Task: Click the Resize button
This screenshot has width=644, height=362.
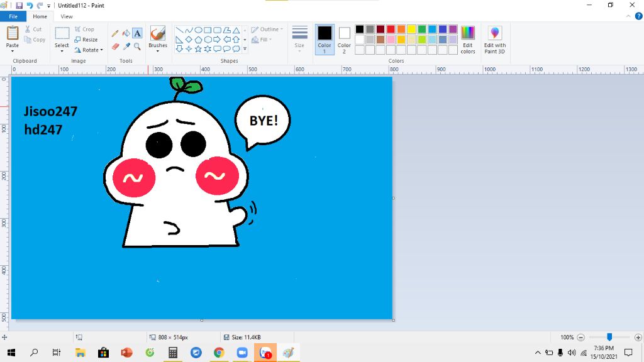Action: click(x=86, y=40)
